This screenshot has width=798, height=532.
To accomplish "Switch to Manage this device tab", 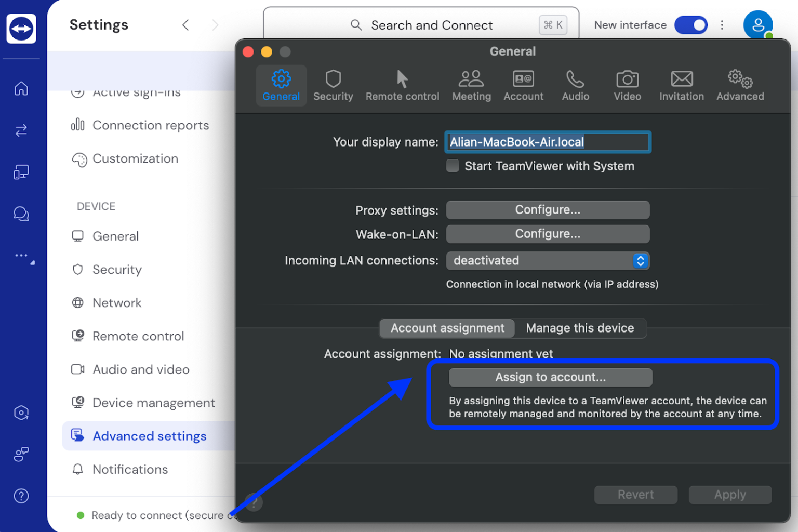I will (x=580, y=328).
